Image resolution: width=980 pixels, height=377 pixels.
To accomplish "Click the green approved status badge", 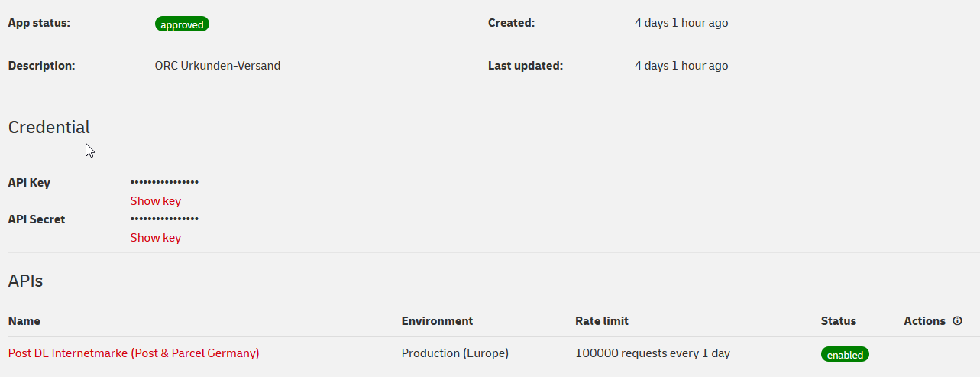I will point(182,24).
